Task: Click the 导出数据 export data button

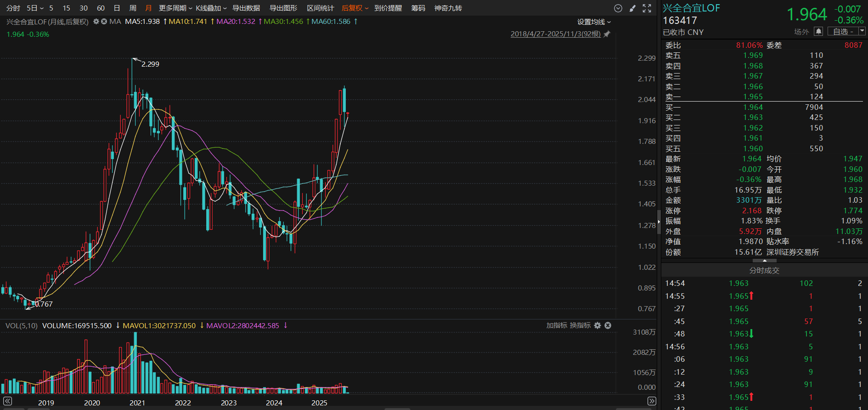Action: (x=246, y=8)
